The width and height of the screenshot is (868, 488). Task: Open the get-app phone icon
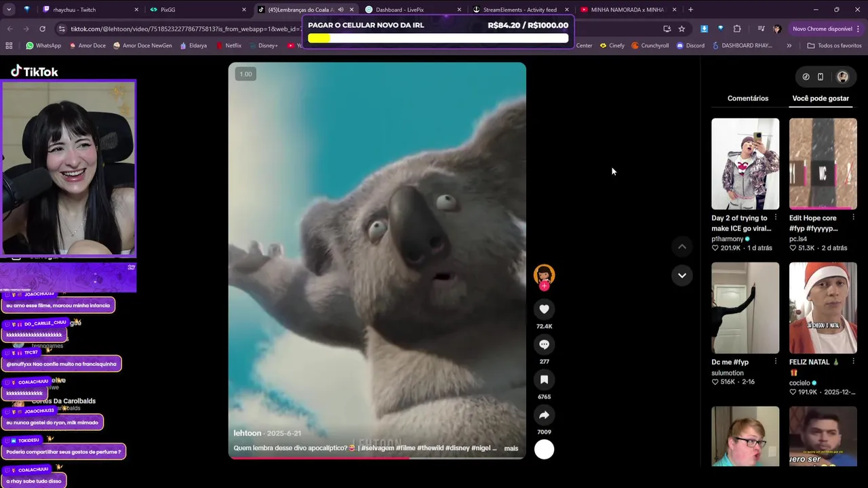[x=821, y=77]
